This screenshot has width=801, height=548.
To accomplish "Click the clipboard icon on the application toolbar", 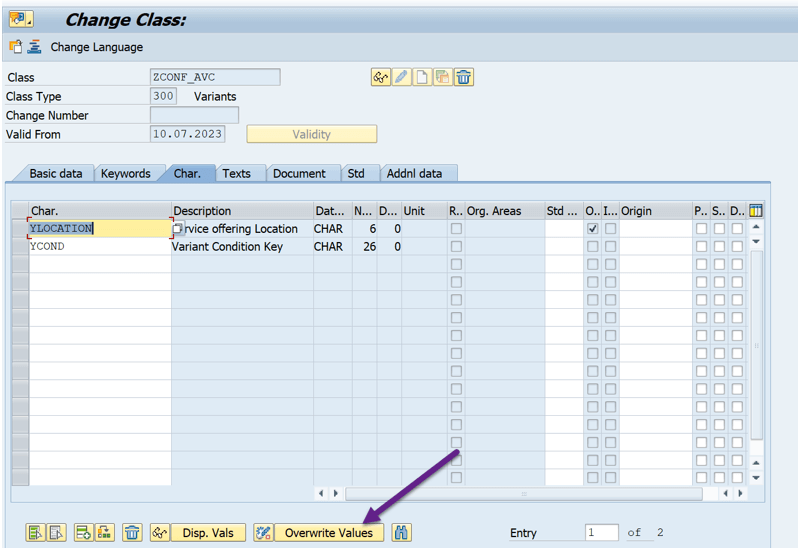I will 16,47.
